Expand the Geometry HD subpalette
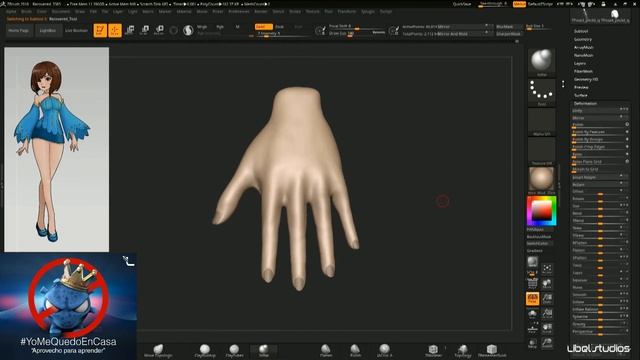Image resolution: width=640 pixels, height=360 pixels. 586,79
